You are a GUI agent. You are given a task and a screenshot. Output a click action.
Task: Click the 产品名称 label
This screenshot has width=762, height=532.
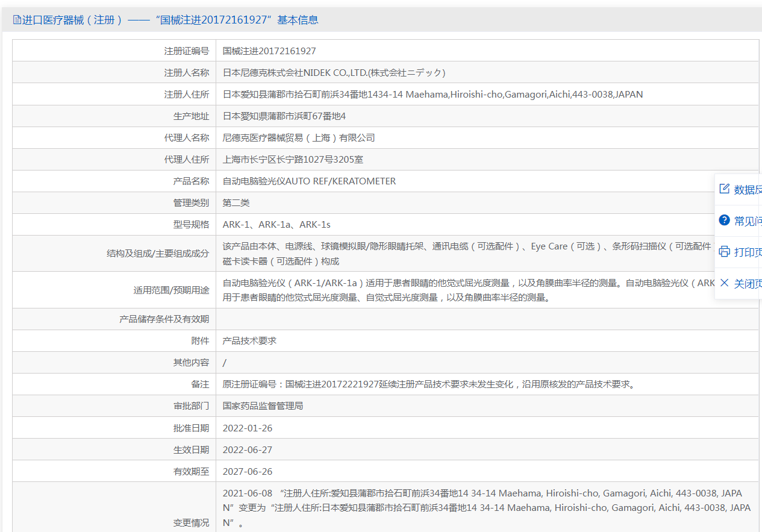tap(192, 181)
